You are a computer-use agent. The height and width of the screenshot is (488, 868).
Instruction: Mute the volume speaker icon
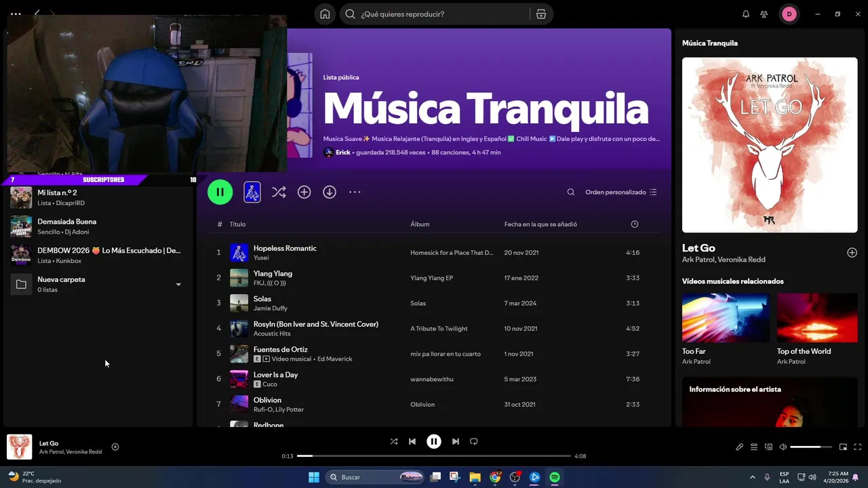point(783,447)
